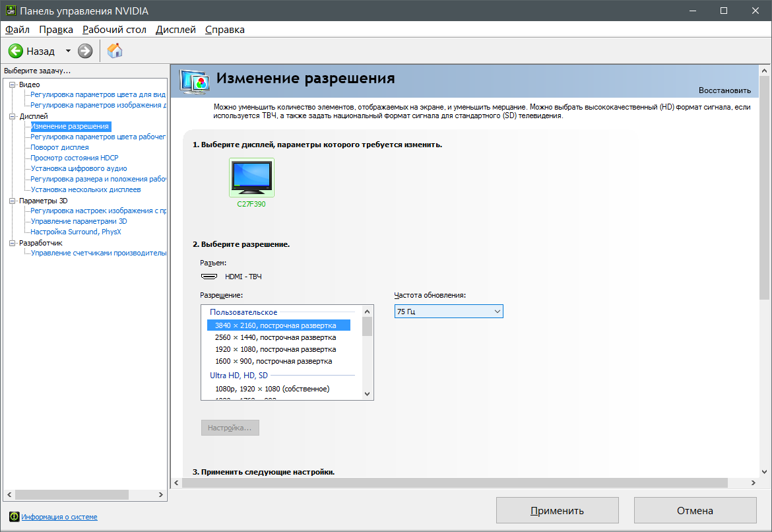Click the Ultra HD, HD, SD group header

pos(239,376)
